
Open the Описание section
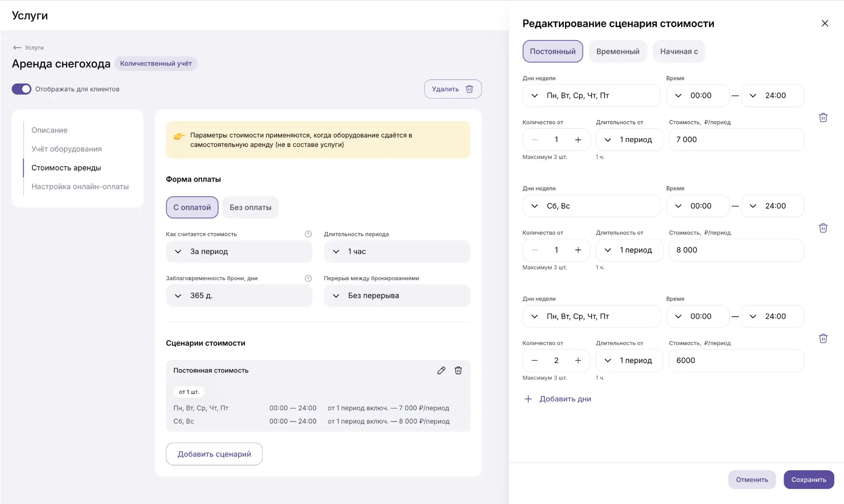click(x=50, y=130)
